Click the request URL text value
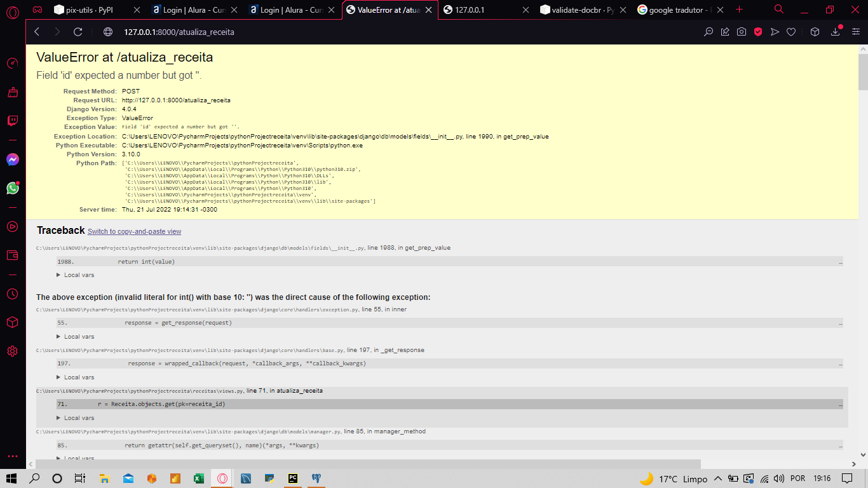 176,100
